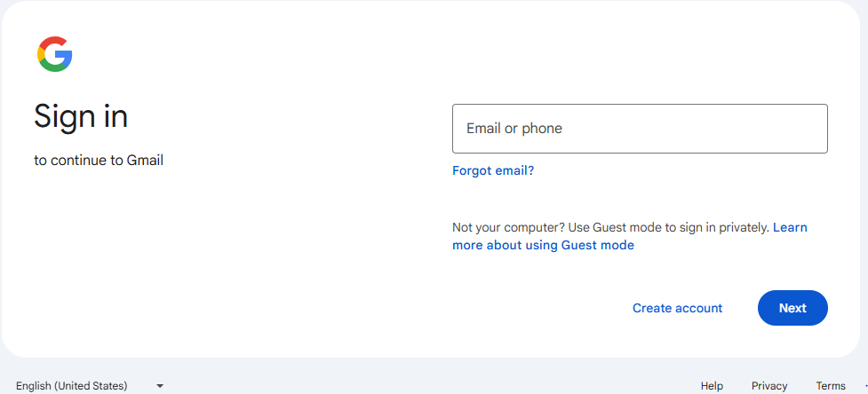Click the "Not your computer?" text

[x=506, y=227]
